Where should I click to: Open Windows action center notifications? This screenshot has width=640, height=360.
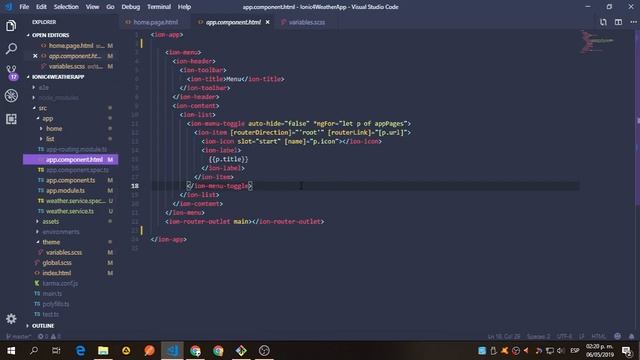click(627, 351)
